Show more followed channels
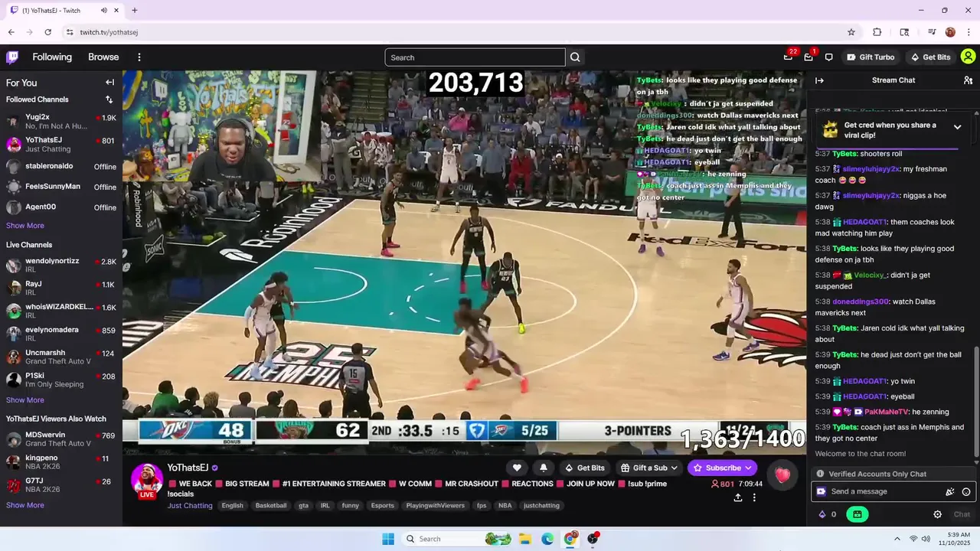This screenshot has height=551, width=980. click(25, 226)
